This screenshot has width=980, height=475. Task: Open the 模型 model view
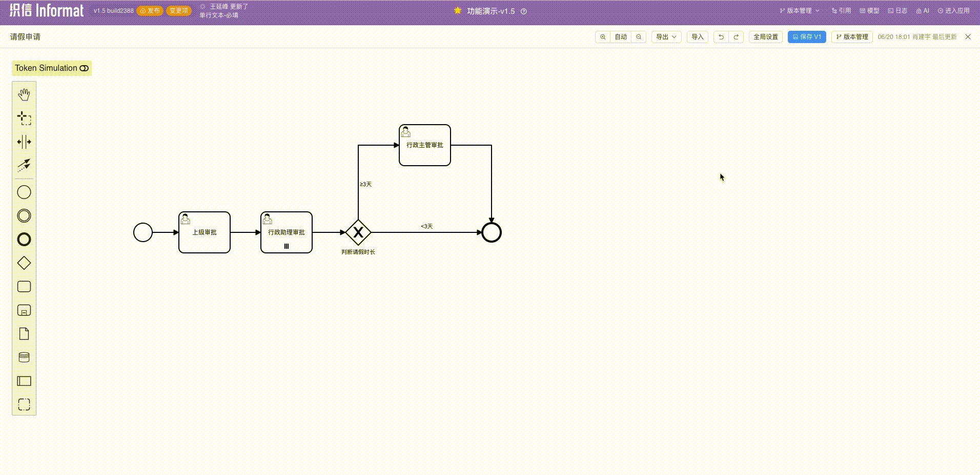(869, 10)
